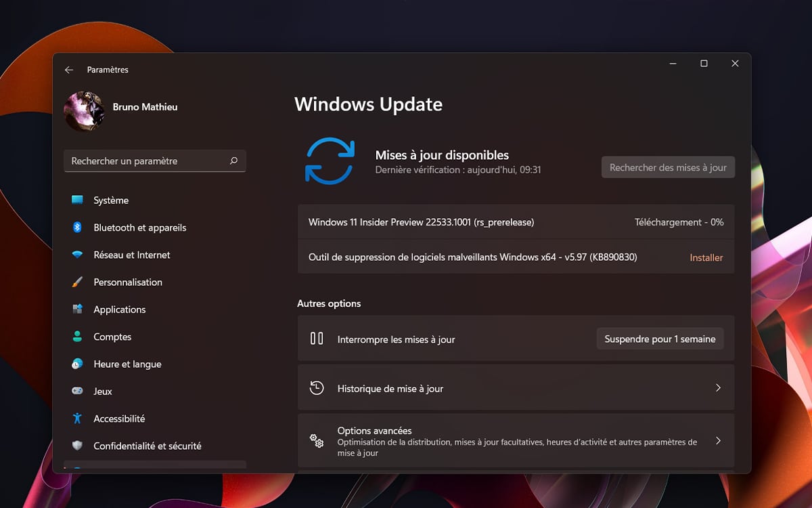Select Comptes in the sidebar
This screenshot has width=812, height=508.
pyautogui.click(x=112, y=337)
